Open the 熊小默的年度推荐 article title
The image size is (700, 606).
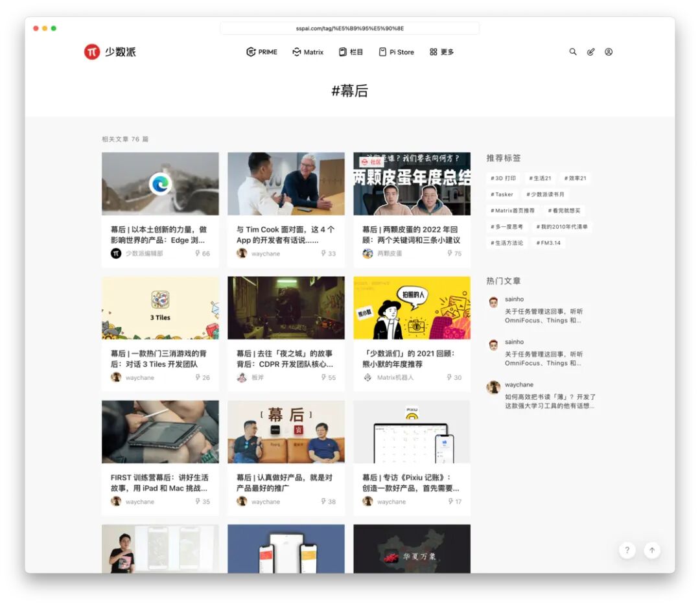(408, 359)
